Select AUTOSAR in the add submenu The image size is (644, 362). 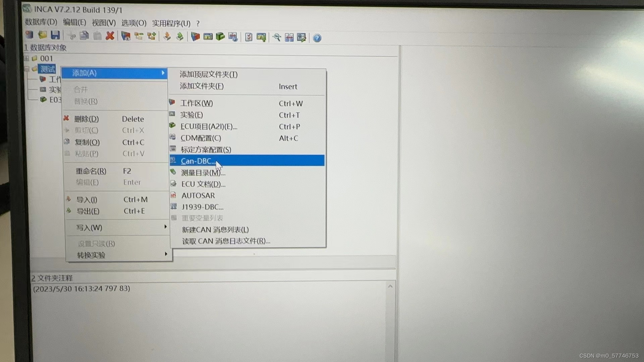click(198, 195)
